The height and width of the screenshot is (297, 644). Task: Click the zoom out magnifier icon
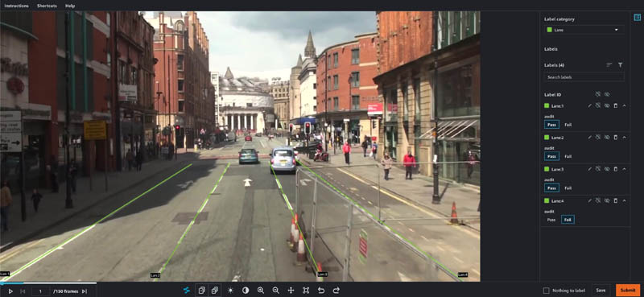coord(275,291)
